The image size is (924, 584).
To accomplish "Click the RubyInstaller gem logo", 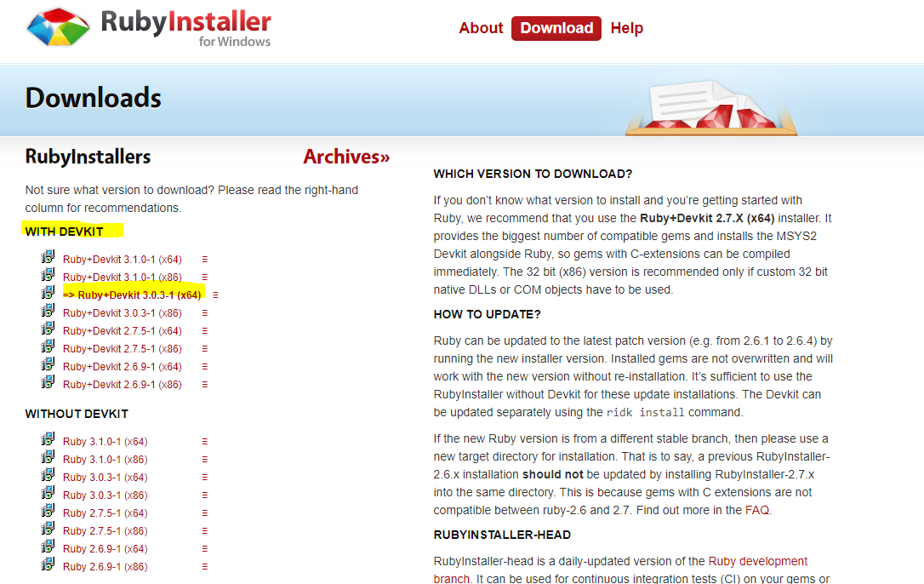I will 58,27.
